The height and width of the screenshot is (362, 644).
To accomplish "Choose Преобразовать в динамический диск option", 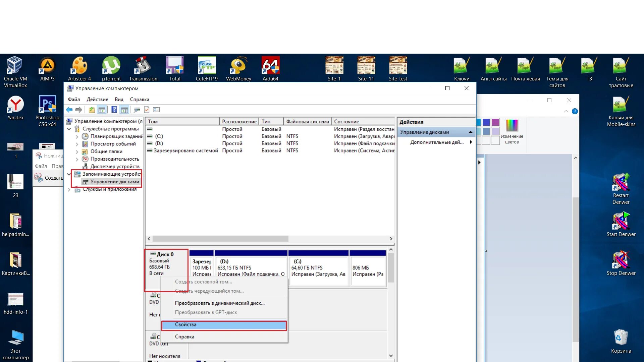I will pyautogui.click(x=220, y=303).
